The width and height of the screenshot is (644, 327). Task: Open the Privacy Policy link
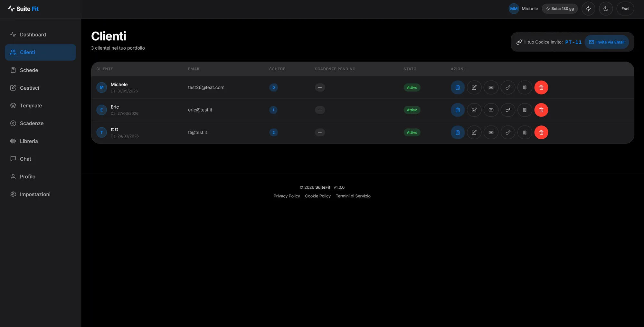pos(287,196)
